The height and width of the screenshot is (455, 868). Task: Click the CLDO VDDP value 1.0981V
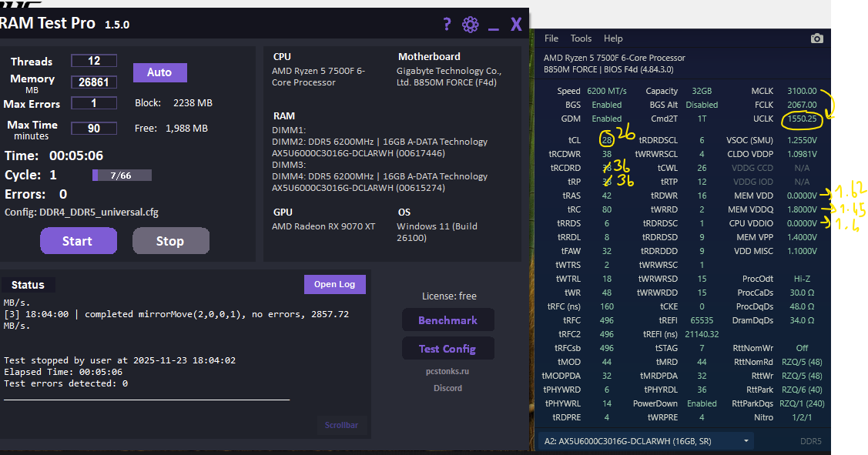pyautogui.click(x=802, y=154)
